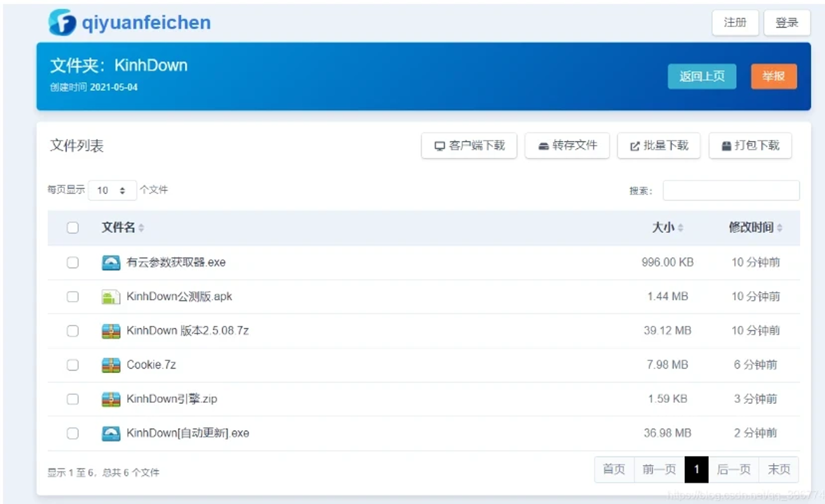
Task: Sort by 大小 using its sort arrows
Action: click(681, 227)
